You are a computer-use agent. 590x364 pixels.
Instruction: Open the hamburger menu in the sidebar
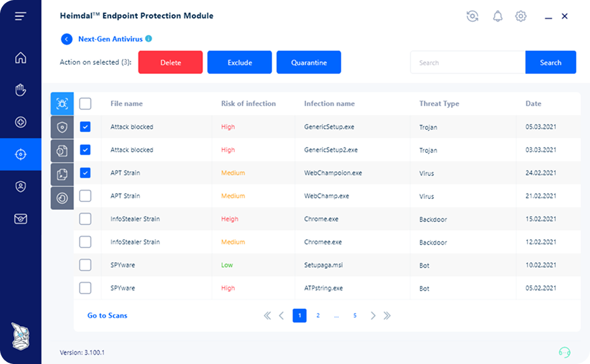tap(20, 16)
